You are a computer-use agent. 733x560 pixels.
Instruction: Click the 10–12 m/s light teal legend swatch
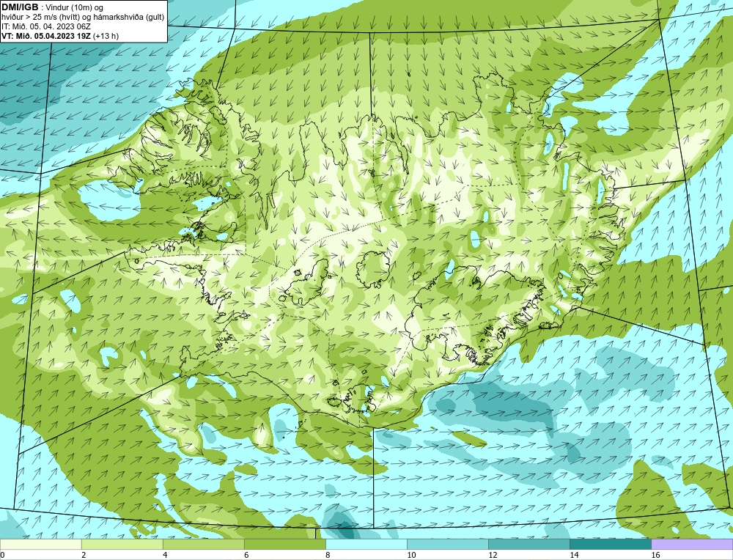(x=447, y=544)
